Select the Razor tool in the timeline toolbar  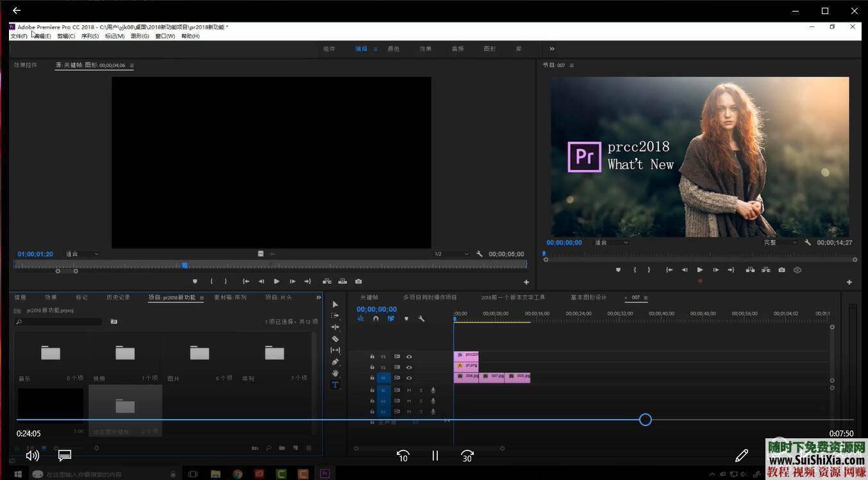(334, 338)
